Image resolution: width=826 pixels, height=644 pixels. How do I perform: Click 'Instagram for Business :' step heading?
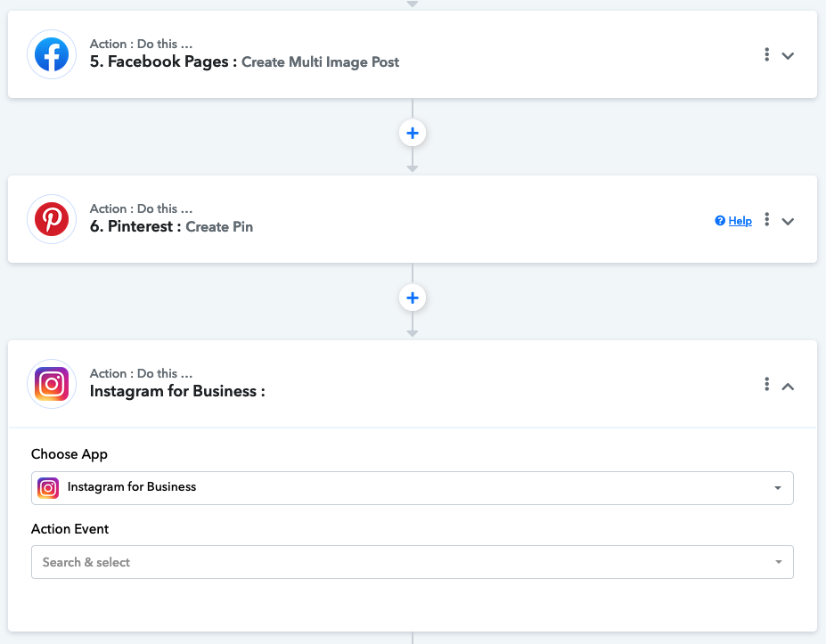(177, 391)
